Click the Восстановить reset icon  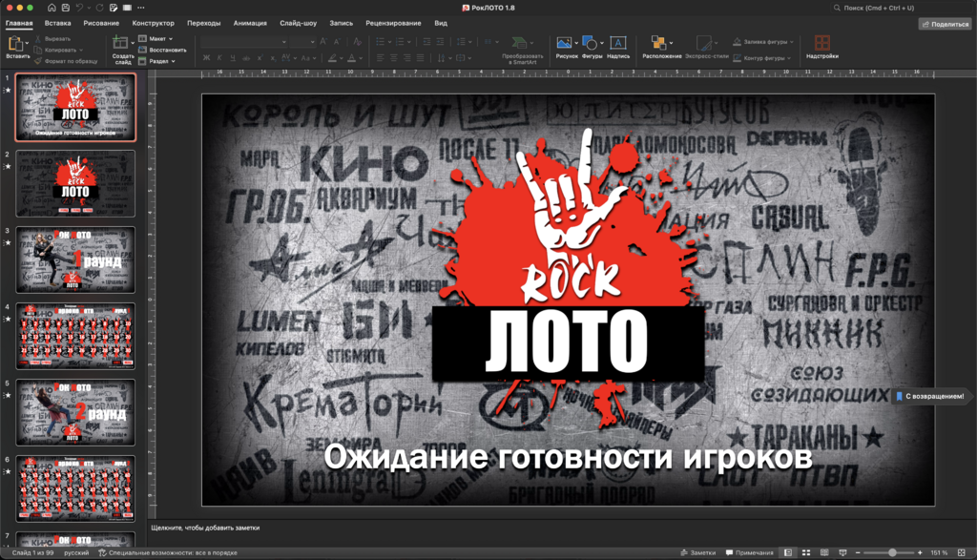[142, 50]
